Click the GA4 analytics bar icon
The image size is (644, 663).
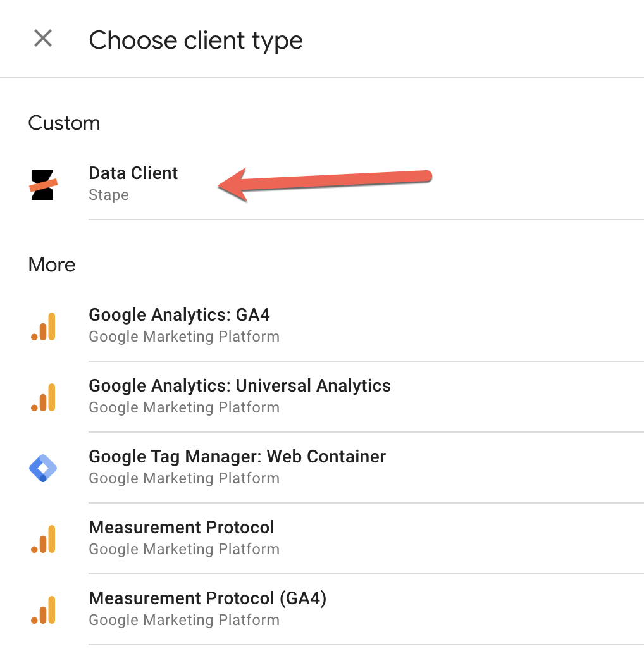43,326
